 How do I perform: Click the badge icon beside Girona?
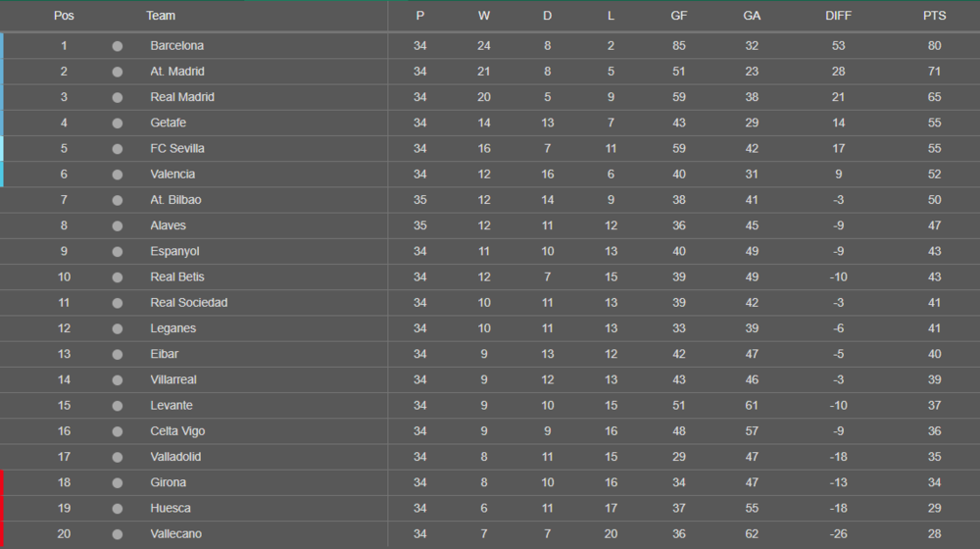coord(118,482)
